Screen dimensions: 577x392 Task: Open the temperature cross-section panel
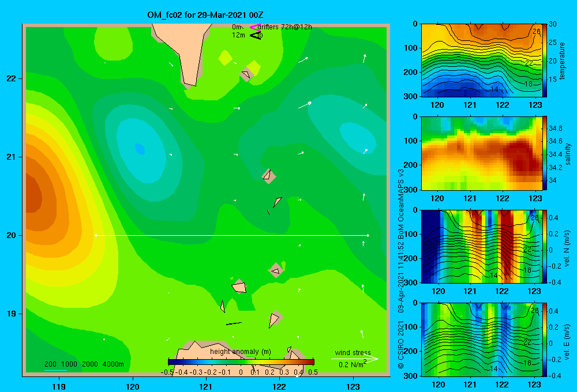pos(482,61)
